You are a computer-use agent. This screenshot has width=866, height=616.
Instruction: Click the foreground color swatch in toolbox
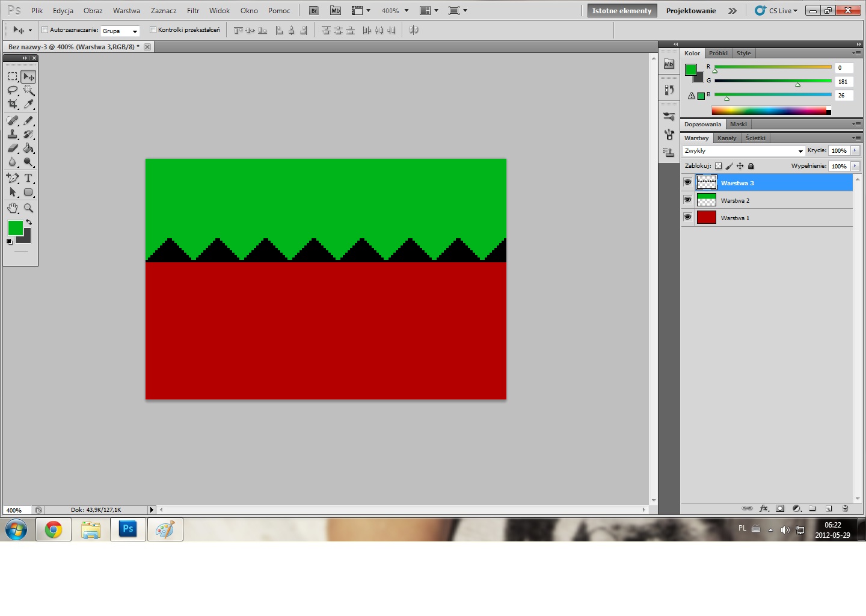(x=15, y=228)
